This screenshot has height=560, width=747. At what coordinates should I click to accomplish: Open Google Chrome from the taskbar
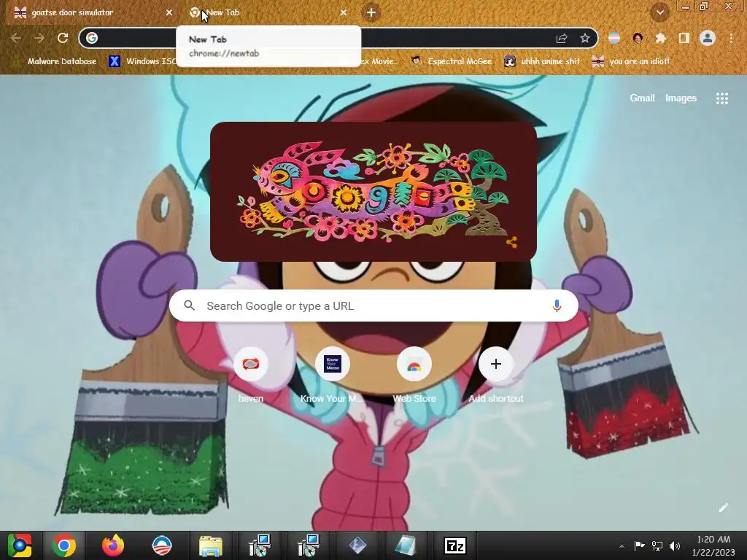click(x=64, y=545)
